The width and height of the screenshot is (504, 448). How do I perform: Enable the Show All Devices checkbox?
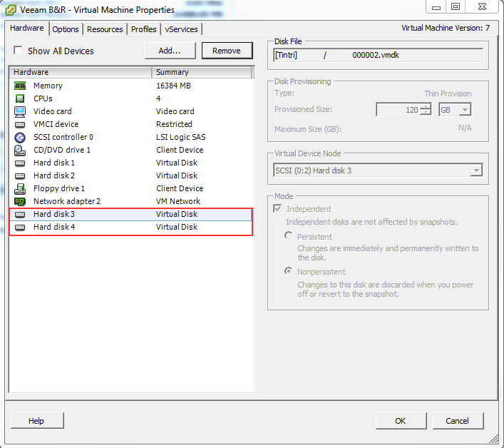click(18, 51)
